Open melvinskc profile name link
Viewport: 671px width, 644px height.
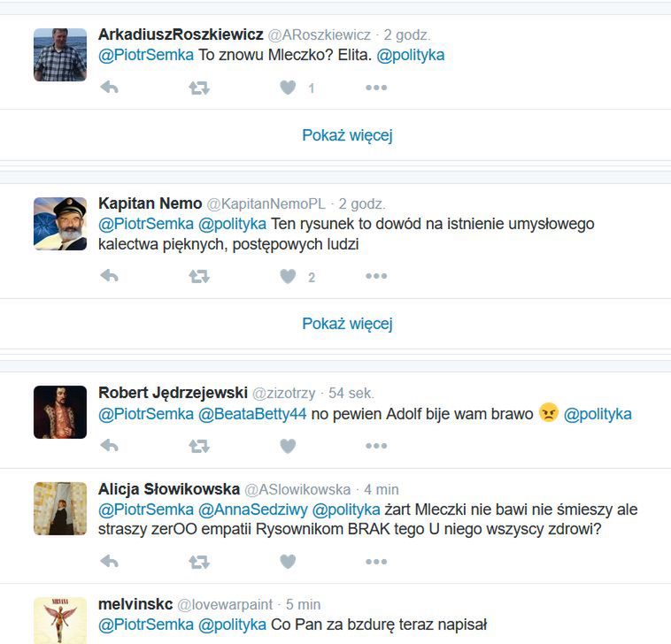tap(135, 604)
